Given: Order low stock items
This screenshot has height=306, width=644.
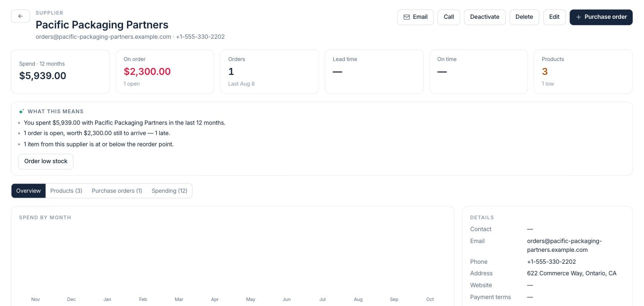Looking at the screenshot, I should pos(46,161).
